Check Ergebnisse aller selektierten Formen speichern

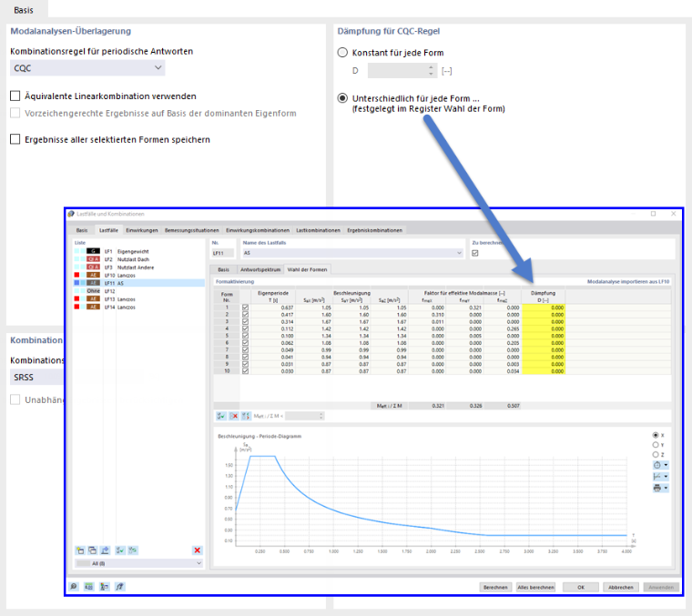point(15,139)
